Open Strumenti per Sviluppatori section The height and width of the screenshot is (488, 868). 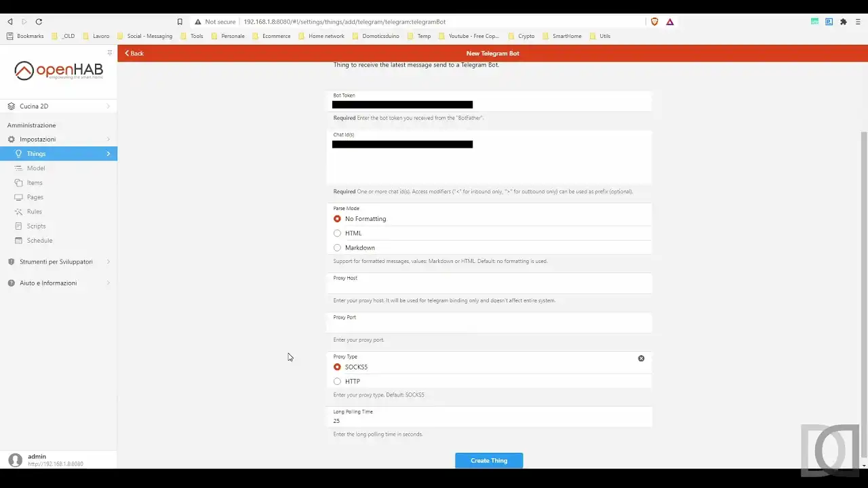click(x=58, y=262)
